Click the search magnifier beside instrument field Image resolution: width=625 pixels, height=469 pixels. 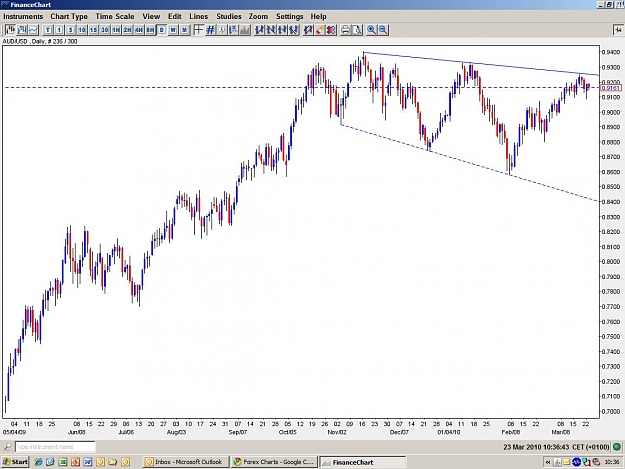pos(7,447)
